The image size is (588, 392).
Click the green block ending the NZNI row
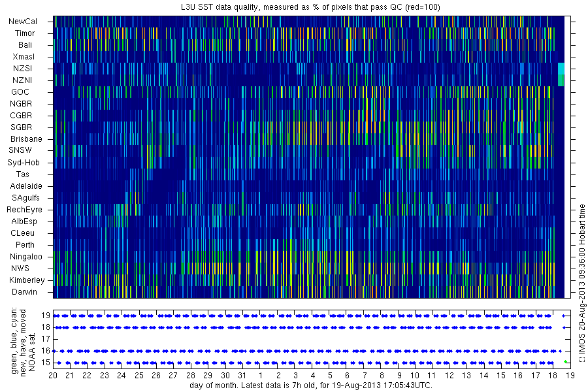point(561,80)
